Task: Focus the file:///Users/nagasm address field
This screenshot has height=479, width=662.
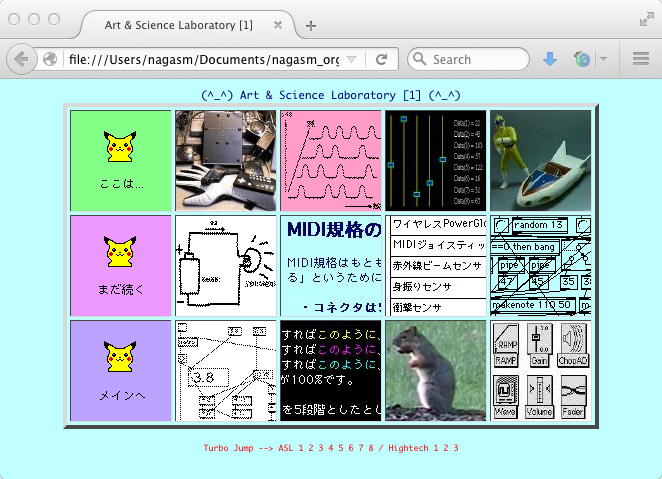Action: pyautogui.click(x=203, y=60)
